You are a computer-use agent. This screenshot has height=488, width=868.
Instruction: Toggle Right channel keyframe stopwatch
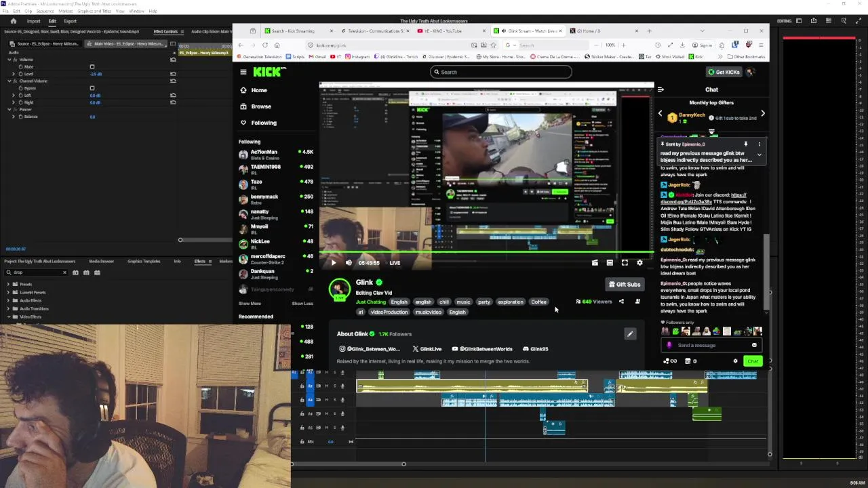pyautogui.click(x=20, y=102)
